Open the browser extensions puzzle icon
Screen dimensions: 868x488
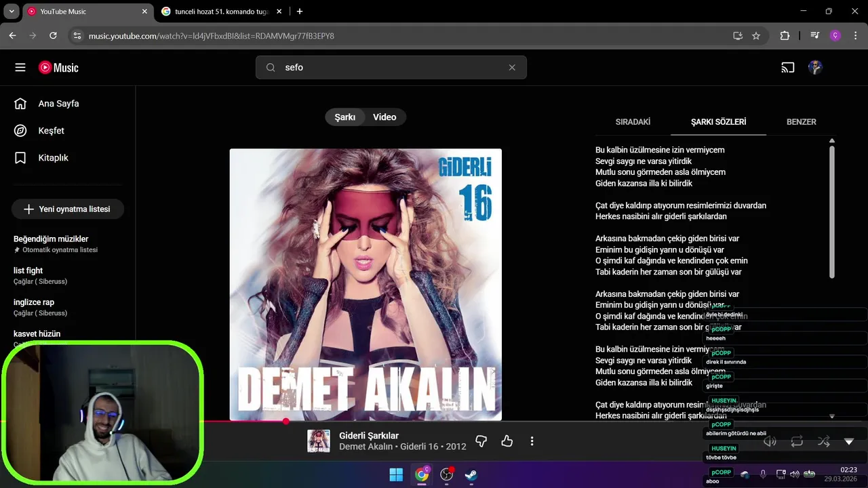[785, 36]
